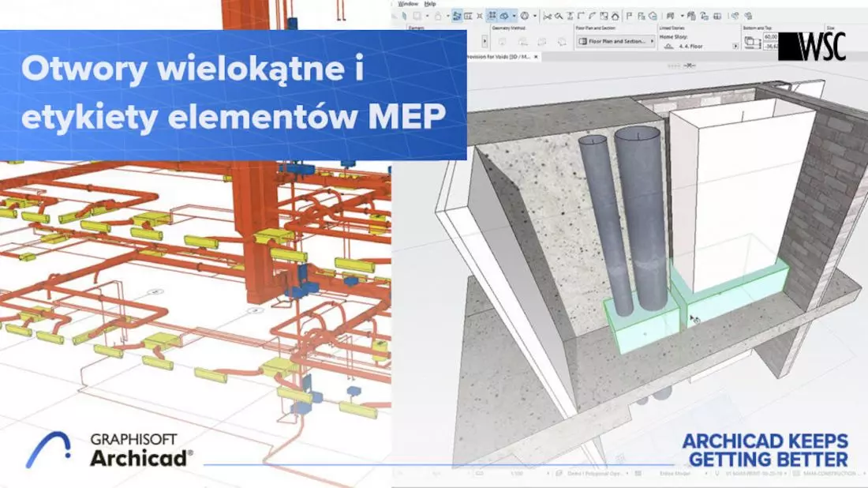Choose the fourth Geometry Method icon
Viewport: 868px width, 488px height.
pos(561,42)
